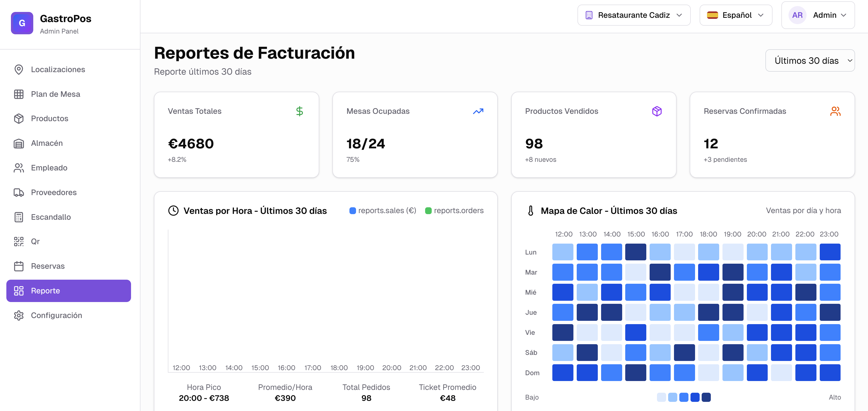The width and height of the screenshot is (868, 411).
Task: Select the Empleado sidebar link
Action: coord(49,168)
